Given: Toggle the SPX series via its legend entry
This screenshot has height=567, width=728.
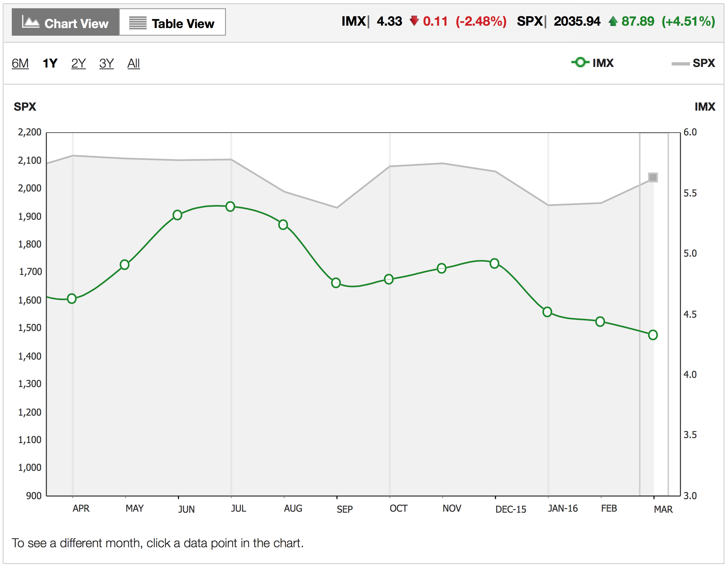Looking at the screenshot, I should coord(697,63).
